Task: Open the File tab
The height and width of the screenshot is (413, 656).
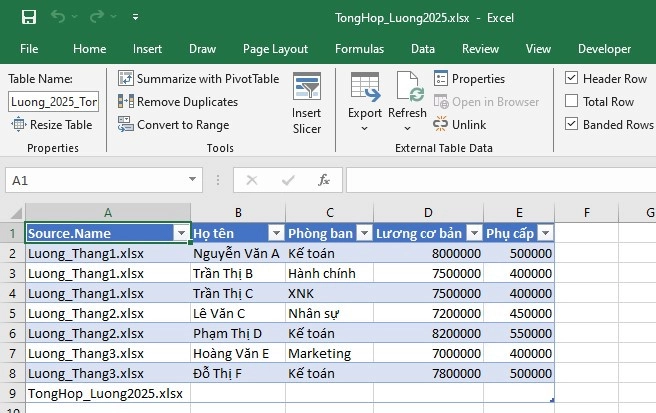Action: coord(29,49)
